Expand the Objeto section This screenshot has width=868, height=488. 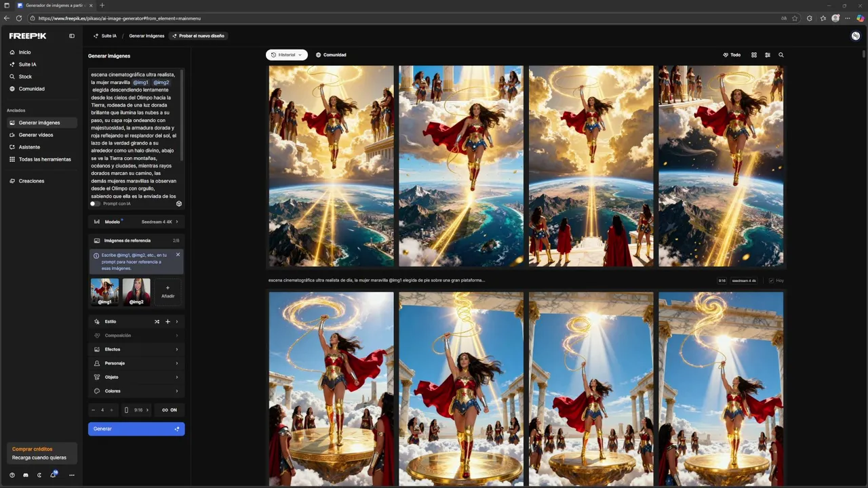coord(136,377)
